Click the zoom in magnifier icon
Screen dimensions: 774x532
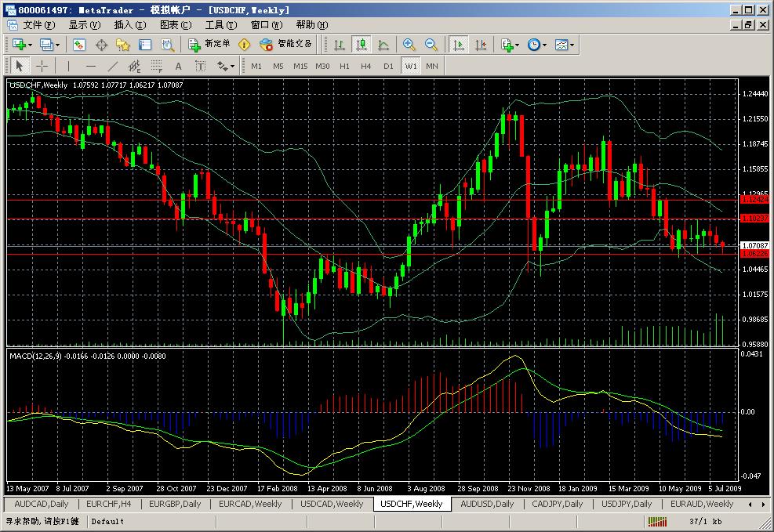pyautogui.click(x=409, y=45)
